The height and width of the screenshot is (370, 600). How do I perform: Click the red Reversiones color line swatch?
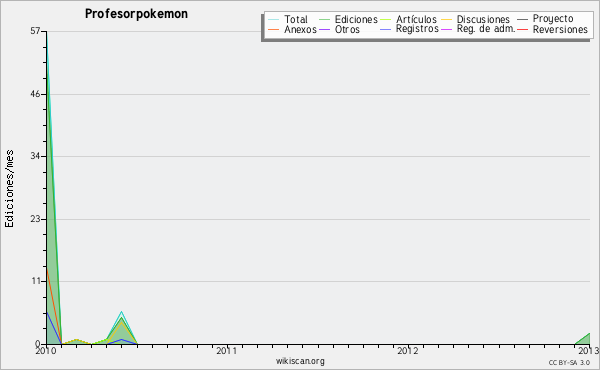tap(522, 29)
